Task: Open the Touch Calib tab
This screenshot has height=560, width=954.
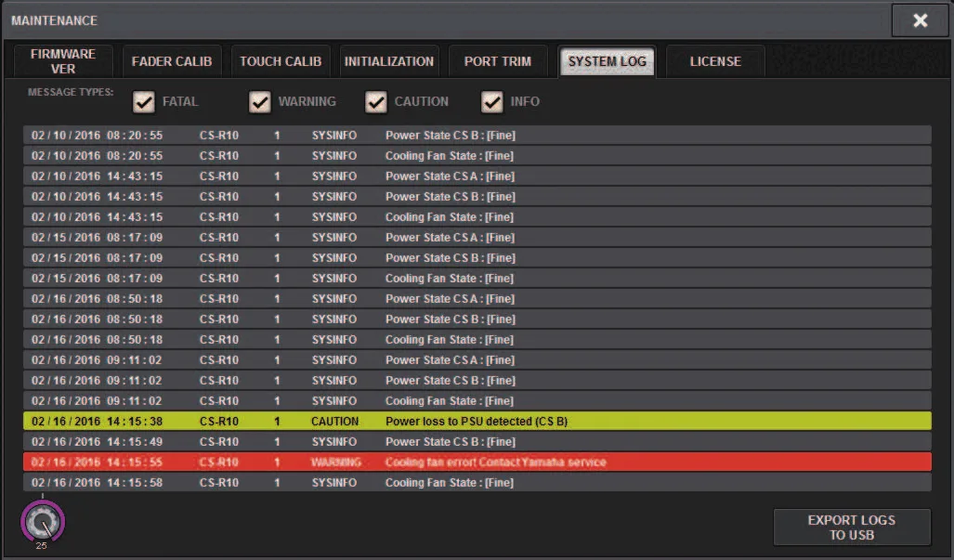Action: point(281,61)
